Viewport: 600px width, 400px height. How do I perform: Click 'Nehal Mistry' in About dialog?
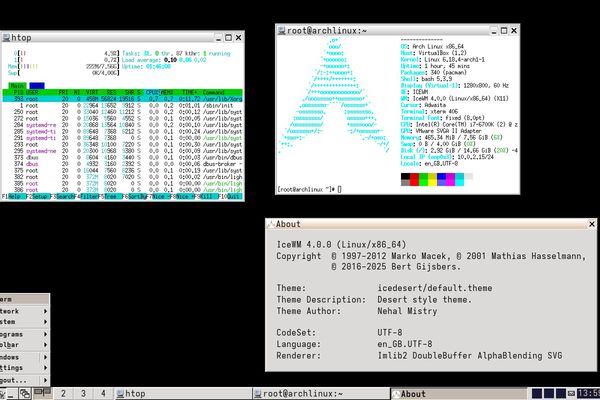point(407,311)
